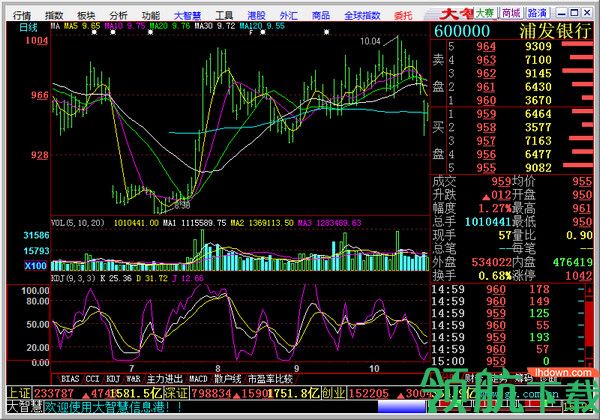Screen dimensions: 600x420
Task: Click the 10.04 high price label
Action: tap(370, 41)
